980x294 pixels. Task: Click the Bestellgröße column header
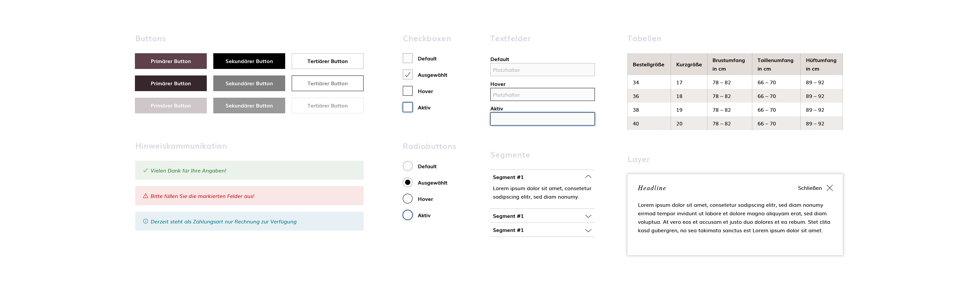(x=649, y=64)
